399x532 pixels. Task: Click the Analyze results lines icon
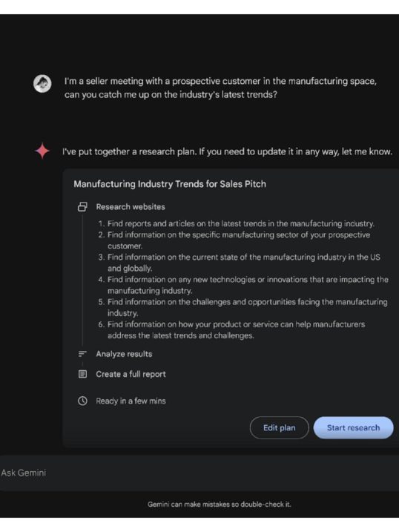[x=82, y=354]
